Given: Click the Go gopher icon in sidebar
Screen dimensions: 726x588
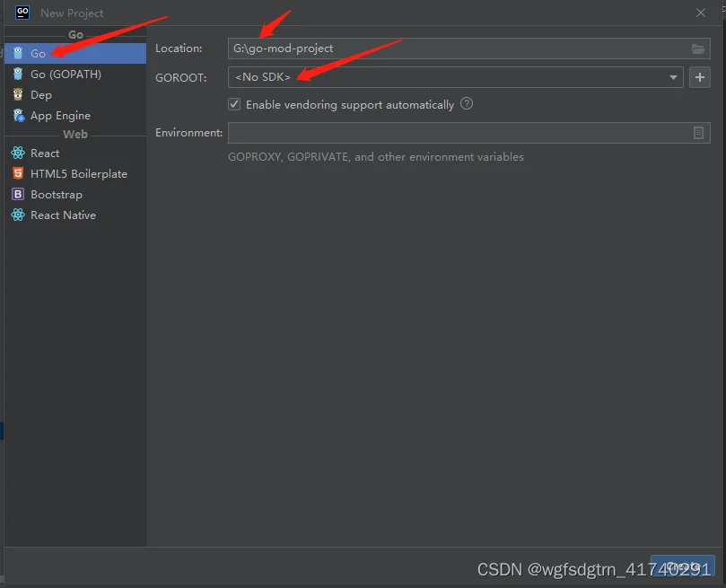Looking at the screenshot, I should coord(18,53).
